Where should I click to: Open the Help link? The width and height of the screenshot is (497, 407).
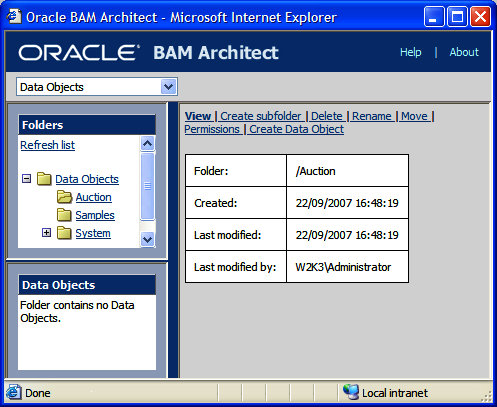coord(411,52)
